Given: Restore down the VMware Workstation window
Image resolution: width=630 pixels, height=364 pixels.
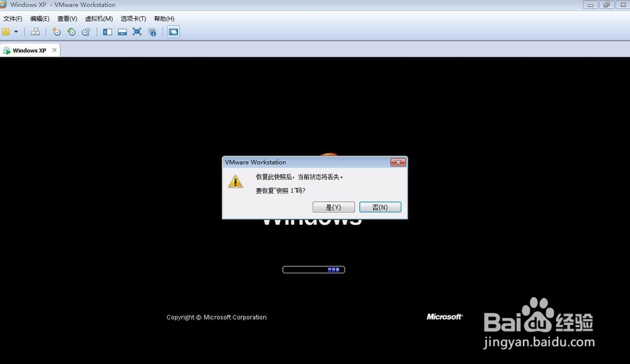Looking at the screenshot, I should tap(606, 5).
